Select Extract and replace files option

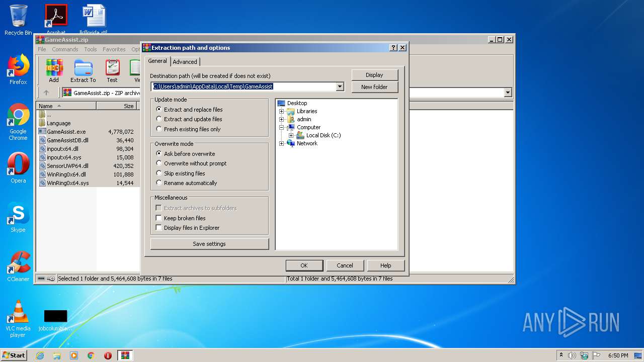pyautogui.click(x=189, y=110)
